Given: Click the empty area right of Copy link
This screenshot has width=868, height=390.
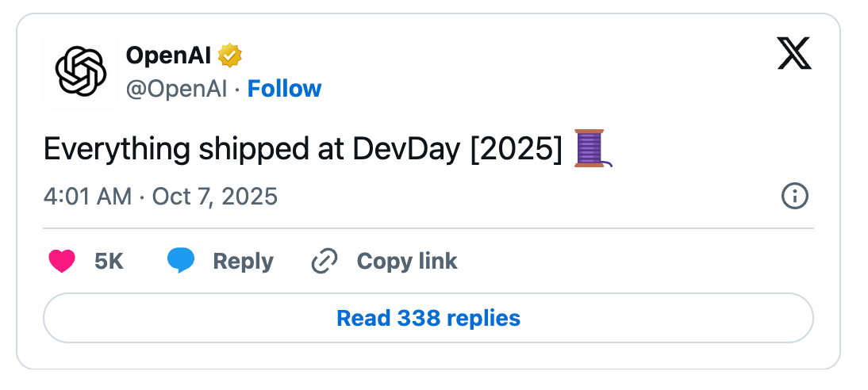Looking at the screenshot, I should (635, 261).
